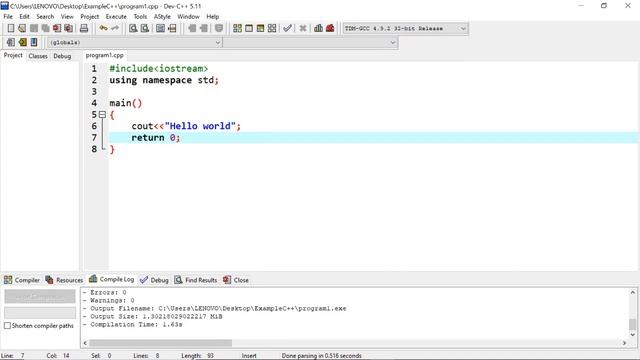Click the Go to function toolbar icon
The width and height of the screenshot is (640, 360).
[160, 28]
